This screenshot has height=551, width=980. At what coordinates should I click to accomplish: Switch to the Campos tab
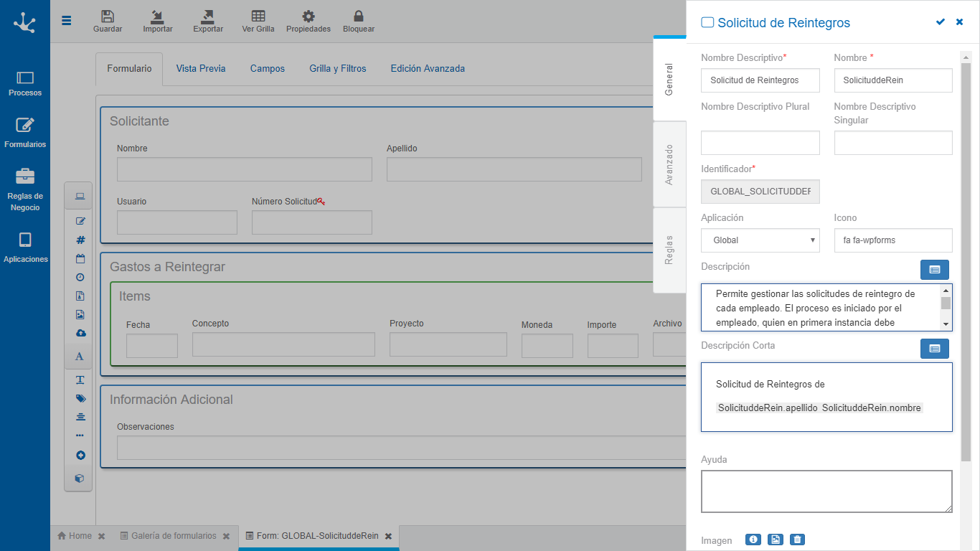point(268,69)
